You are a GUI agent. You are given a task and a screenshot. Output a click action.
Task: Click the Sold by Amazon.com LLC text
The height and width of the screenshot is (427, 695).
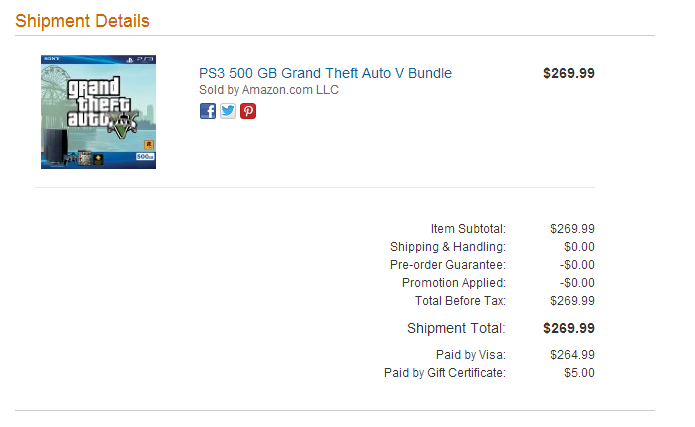pos(269,90)
